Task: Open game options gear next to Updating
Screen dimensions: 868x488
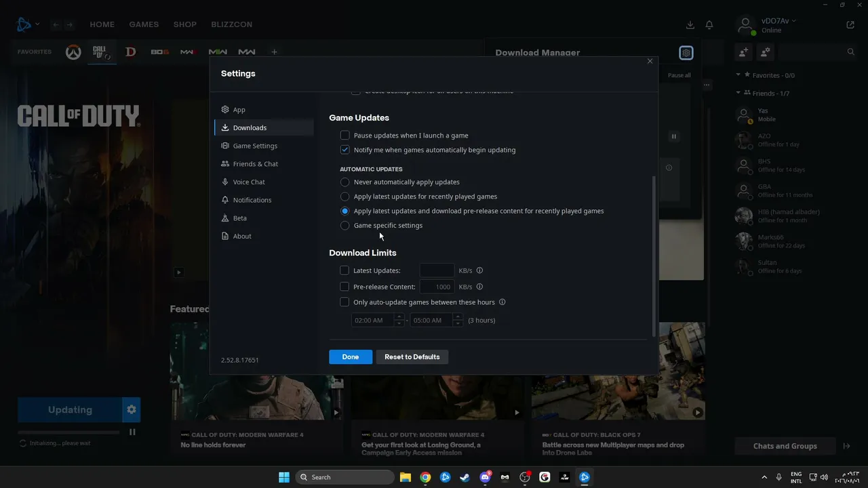Action: point(132,409)
